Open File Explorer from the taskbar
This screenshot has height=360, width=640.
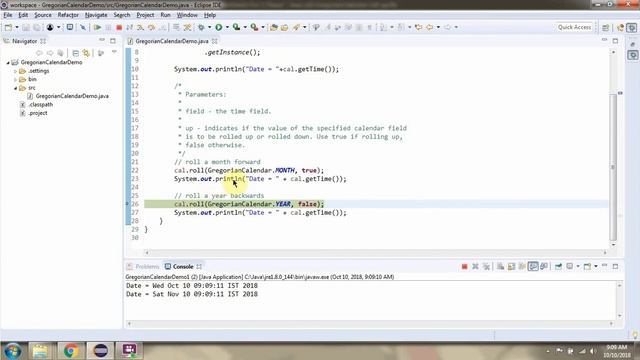(x=40, y=351)
